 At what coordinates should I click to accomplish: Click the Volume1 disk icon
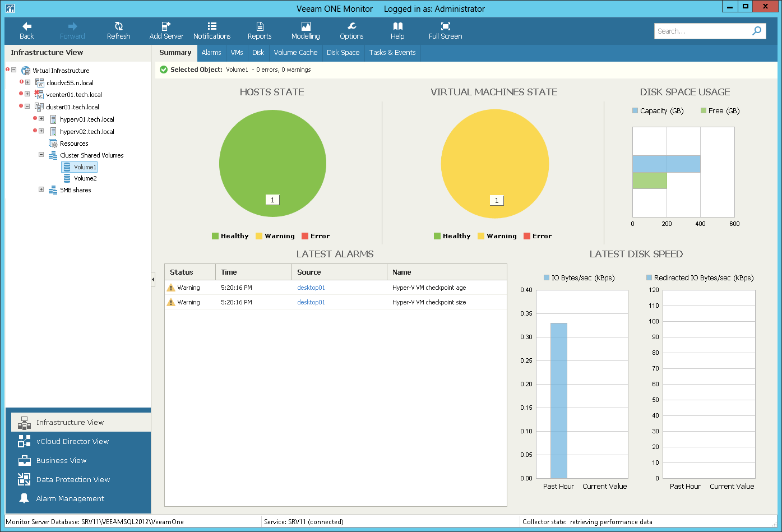tap(67, 167)
